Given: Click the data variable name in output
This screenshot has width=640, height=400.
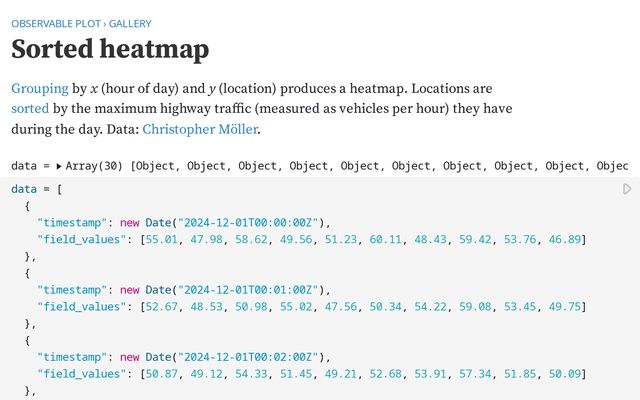Looking at the screenshot, I should pyautogui.click(x=24, y=166).
